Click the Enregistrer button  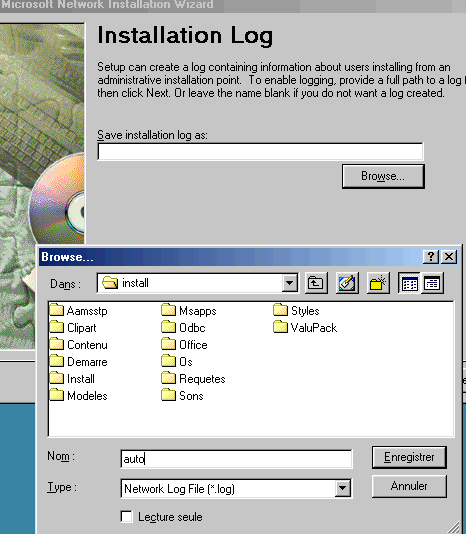click(409, 457)
